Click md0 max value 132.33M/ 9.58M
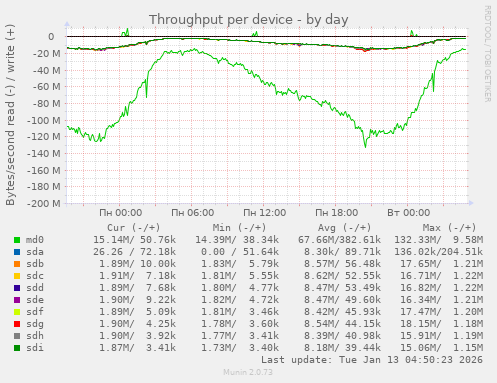Screen dimensions: 497x383 pyautogui.click(x=438, y=240)
